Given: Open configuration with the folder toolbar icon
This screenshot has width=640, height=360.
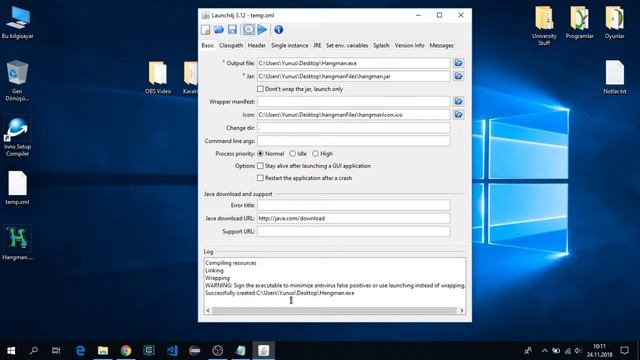Looking at the screenshot, I should (x=219, y=29).
